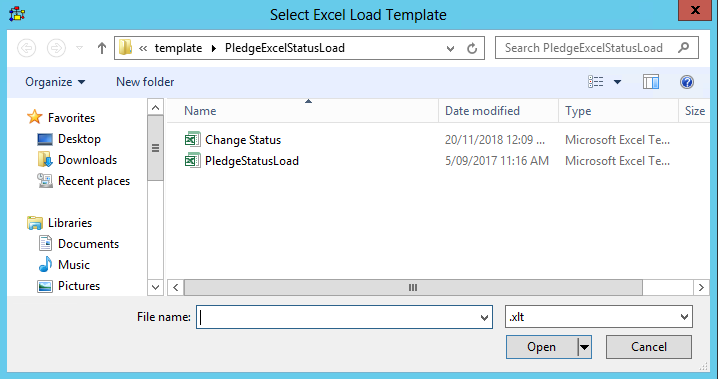Go up one folder level
The image size is (718, 379).
[x=102, y=48]
